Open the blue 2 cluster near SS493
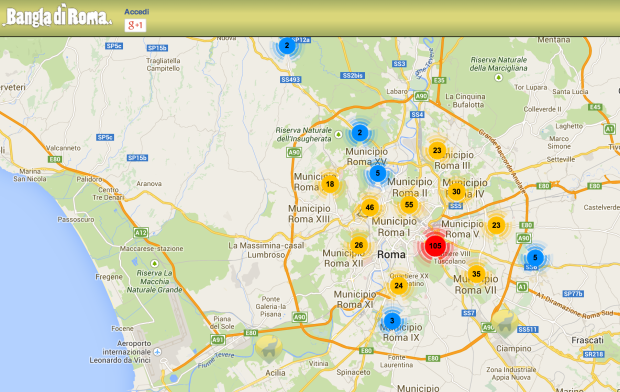The image size is (620, 392). 287,45
